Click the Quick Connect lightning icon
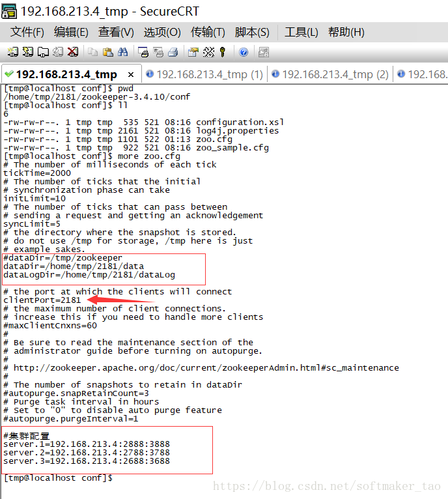 click(x=28, y=52)
